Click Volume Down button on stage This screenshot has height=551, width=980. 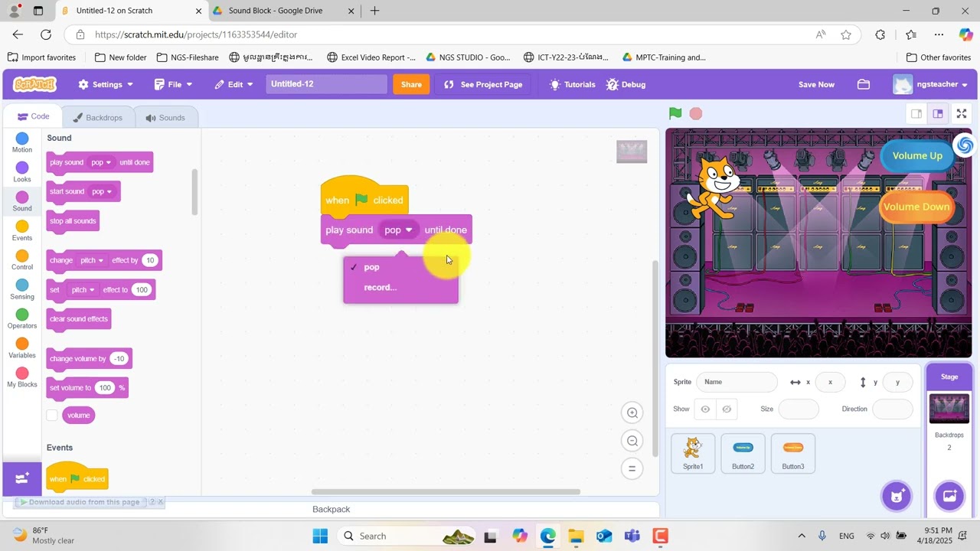916,207
